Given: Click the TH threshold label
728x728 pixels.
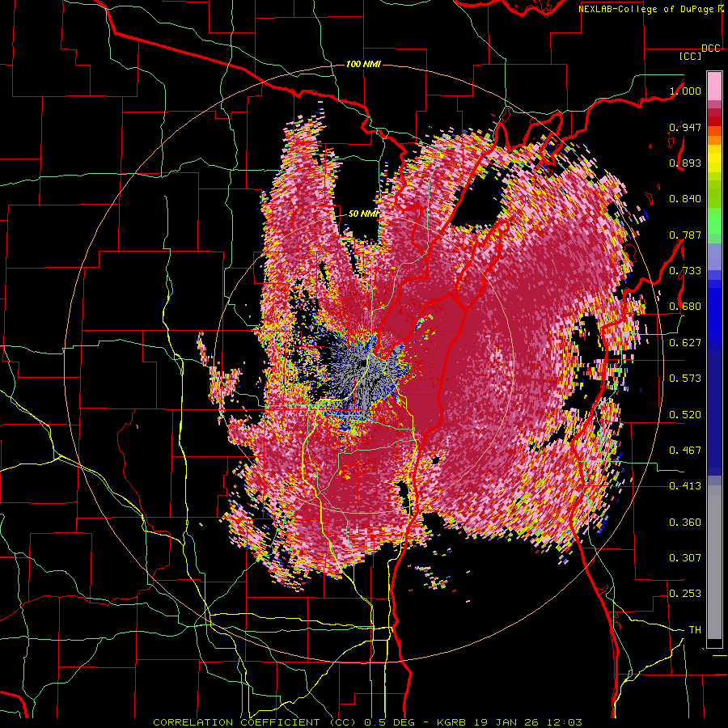Looking at the screenshot, I should tap(695, 629).
